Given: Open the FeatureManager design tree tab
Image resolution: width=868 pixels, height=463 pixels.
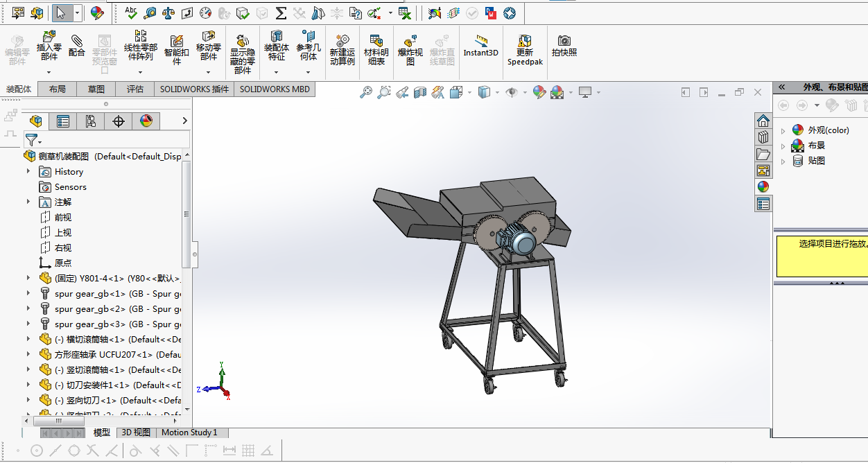Looking at the screenshot, I should coord(35,121).
